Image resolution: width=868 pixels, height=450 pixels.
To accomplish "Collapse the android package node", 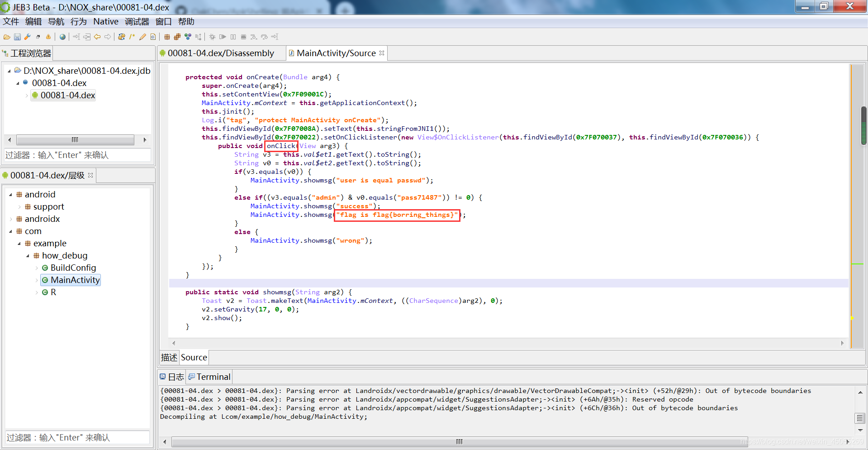I will [x=10, y=195].
